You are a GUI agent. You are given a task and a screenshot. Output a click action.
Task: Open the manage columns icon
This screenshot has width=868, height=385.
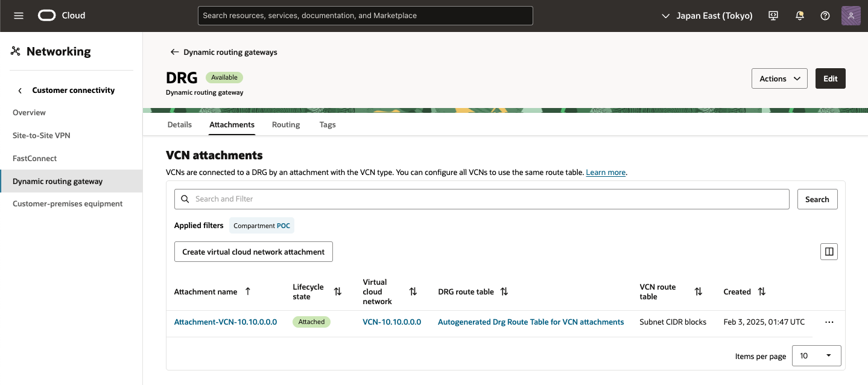(x=829, y=252)
